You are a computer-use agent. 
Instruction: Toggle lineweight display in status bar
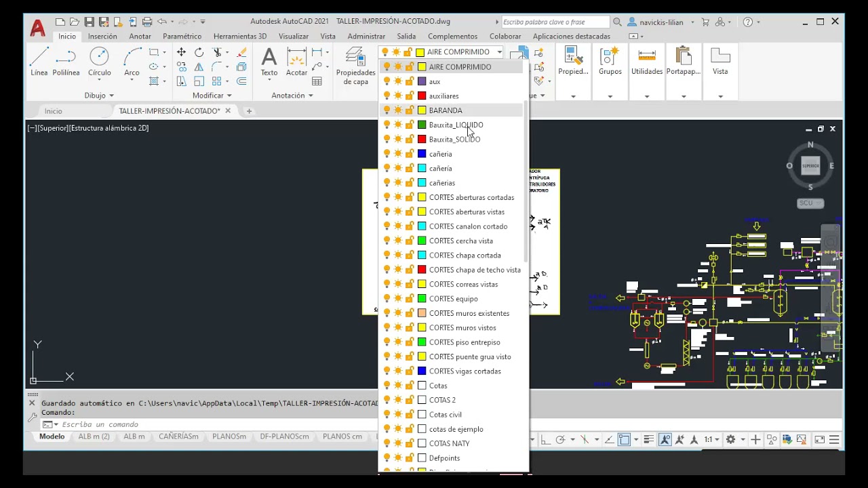click(x=649, y=439)
